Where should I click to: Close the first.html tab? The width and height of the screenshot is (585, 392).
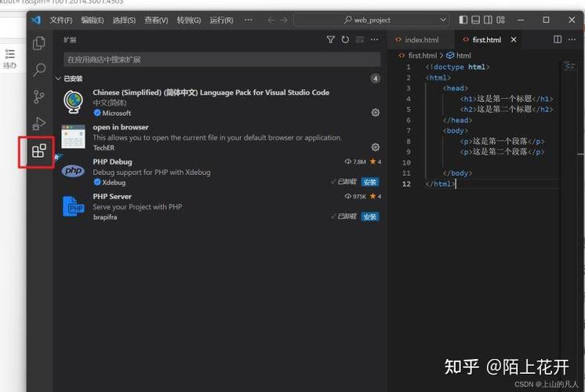tap(514, 39)
